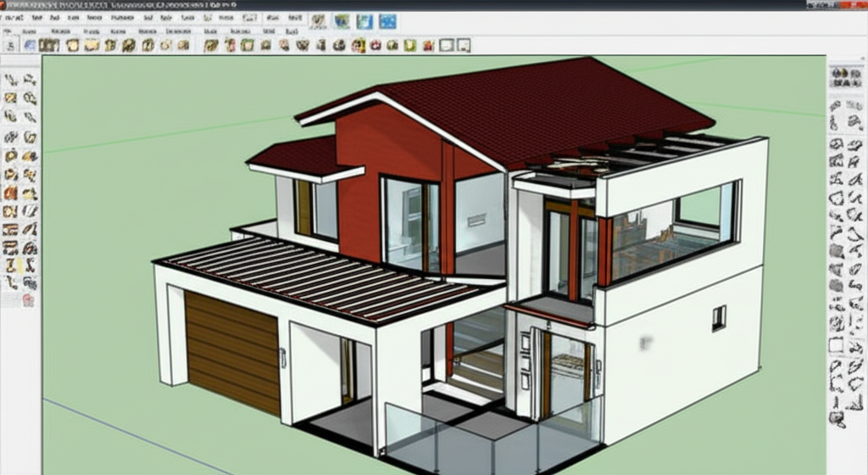
Task: Select the brown wooden garage door in the model
Action: tap(232, 352)
